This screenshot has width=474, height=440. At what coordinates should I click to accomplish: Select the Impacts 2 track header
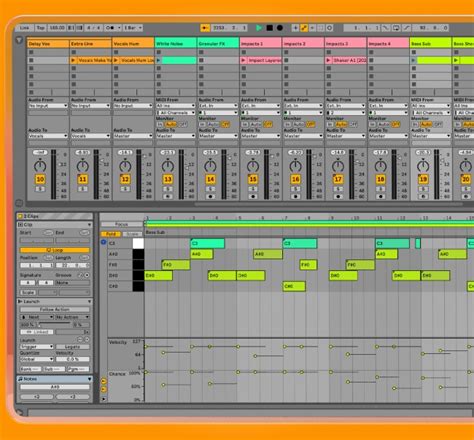[303, 44]
